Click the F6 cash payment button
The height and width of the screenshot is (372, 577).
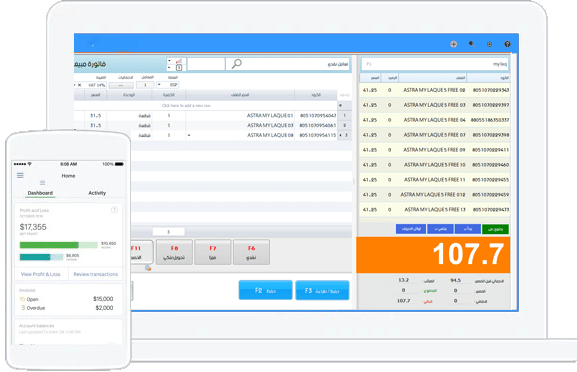[251, 252]
